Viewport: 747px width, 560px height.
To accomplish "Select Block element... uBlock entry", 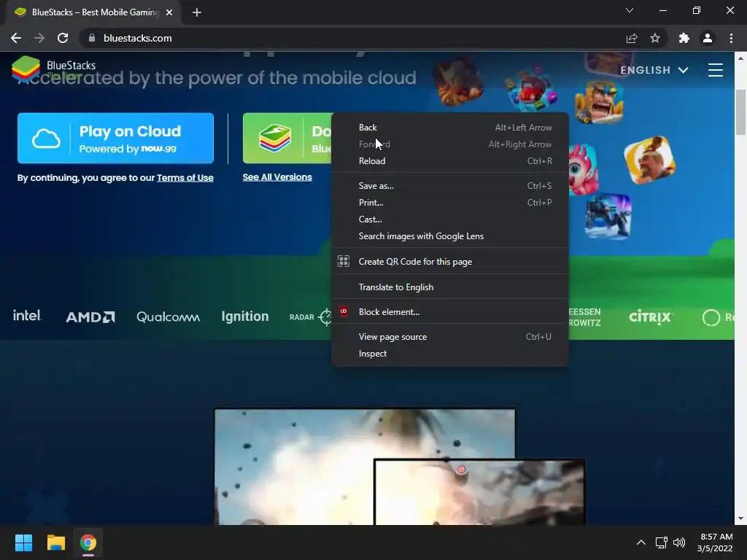I will tap(450, 312).
